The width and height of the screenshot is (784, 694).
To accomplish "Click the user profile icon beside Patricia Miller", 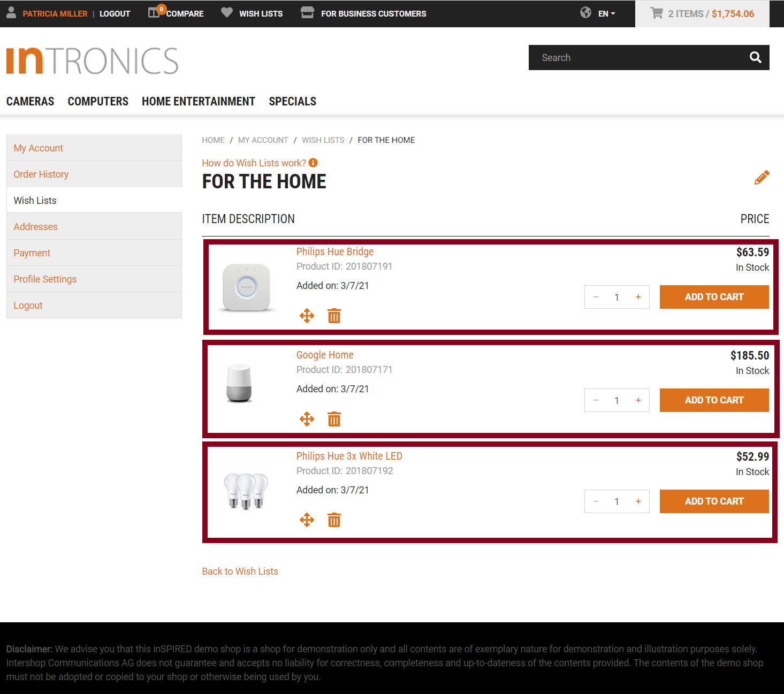I will click(11, 13).
